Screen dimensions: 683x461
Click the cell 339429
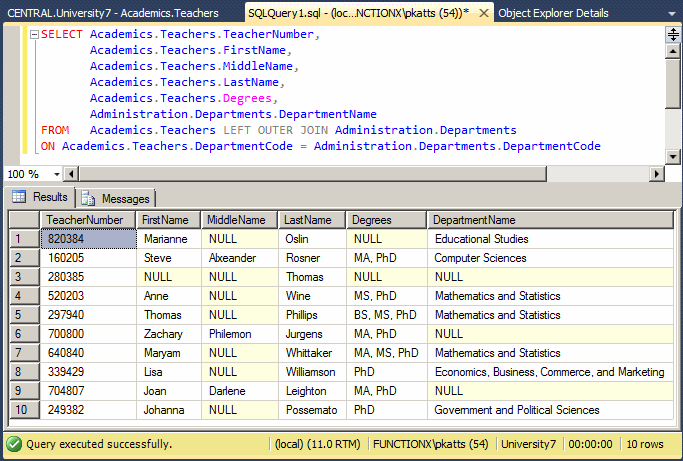point(88,372)
